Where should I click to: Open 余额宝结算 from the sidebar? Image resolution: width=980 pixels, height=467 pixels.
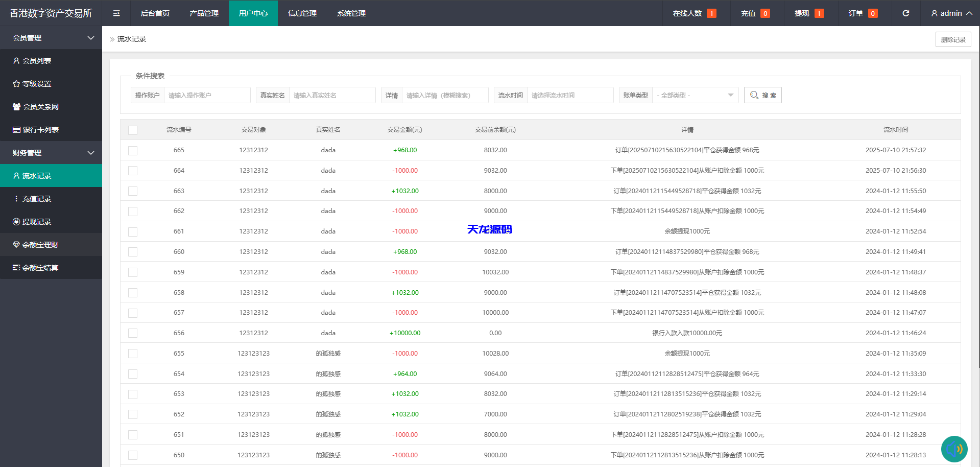(36, 267)
